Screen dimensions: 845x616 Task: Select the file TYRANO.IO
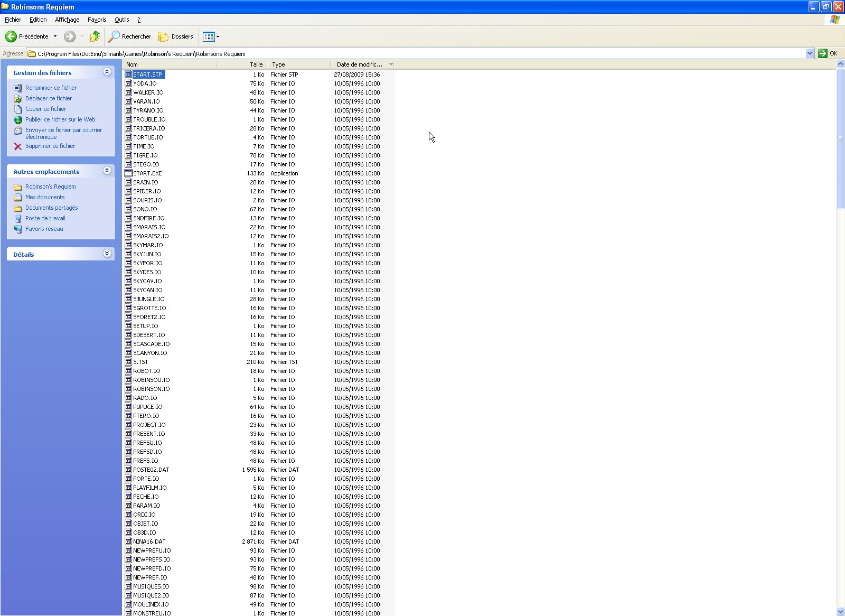[148, 110]
